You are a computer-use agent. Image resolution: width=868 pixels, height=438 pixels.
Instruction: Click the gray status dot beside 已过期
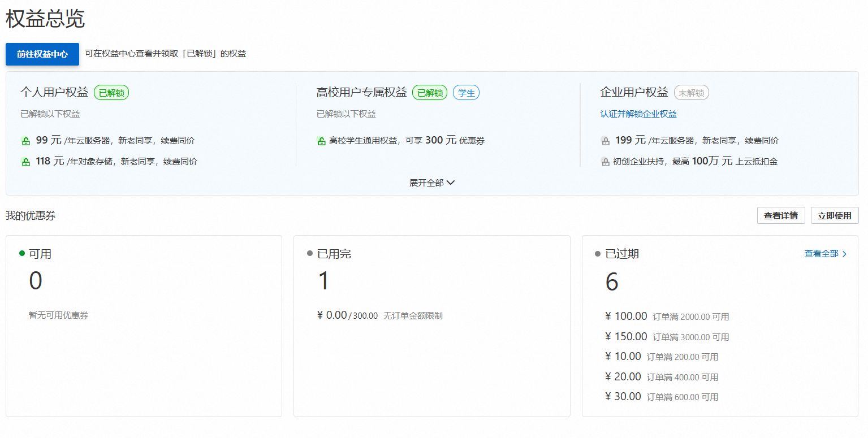pos(598,254)
